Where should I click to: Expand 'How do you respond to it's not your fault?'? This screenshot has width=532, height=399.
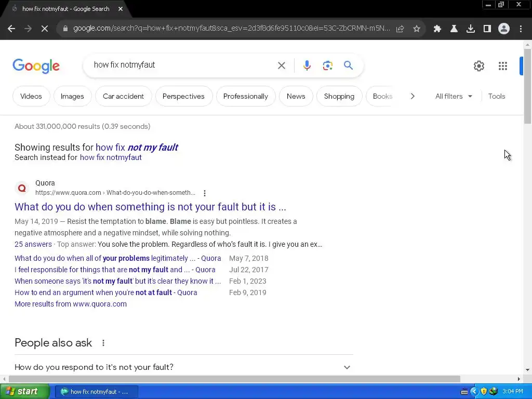pos(183,367)
